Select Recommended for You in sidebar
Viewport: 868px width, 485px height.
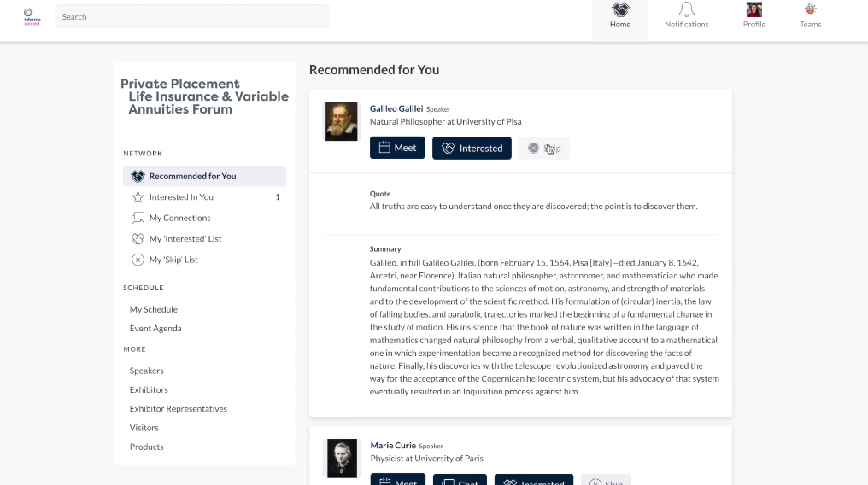click(192, 177)
